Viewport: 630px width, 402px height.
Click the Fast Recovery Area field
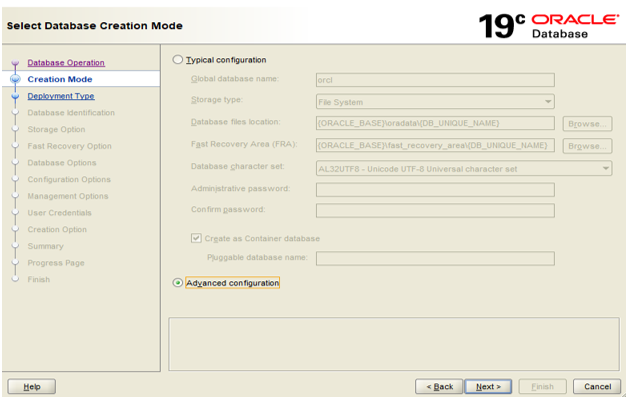pyautogui.click(x=435, y=145)
